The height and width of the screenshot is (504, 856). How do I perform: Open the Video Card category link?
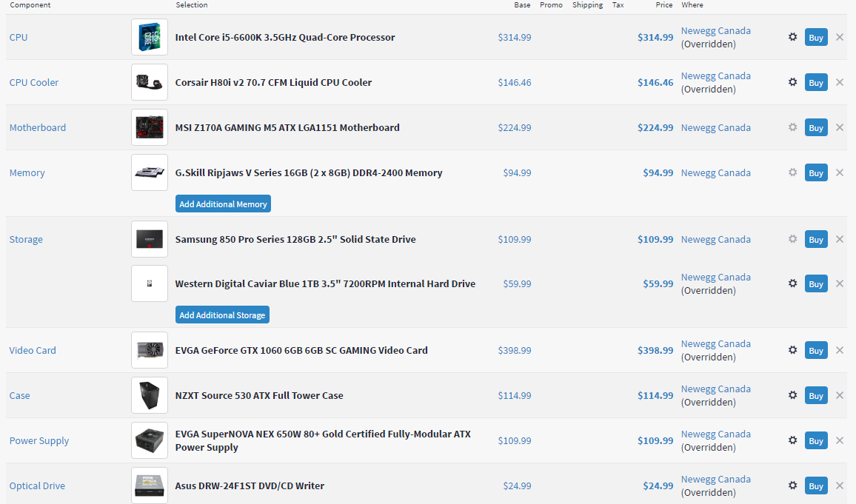(x=33, y=350)
